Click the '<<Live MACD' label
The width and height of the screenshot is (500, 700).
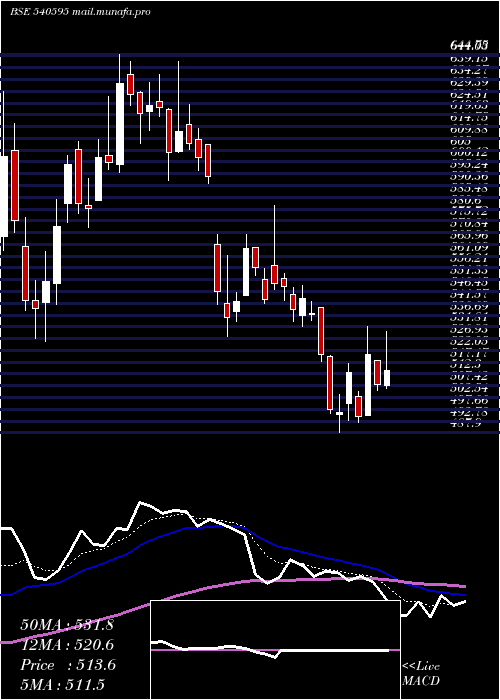[x=421, y=674]
